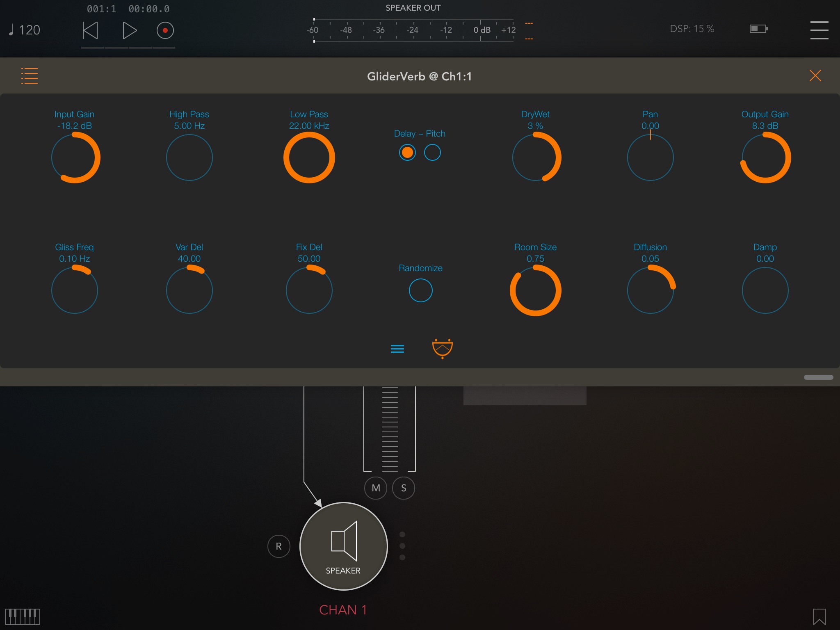Select the Pitch mode radio button
Viewport: 840px width, 630px height.
tap(433, 152)
